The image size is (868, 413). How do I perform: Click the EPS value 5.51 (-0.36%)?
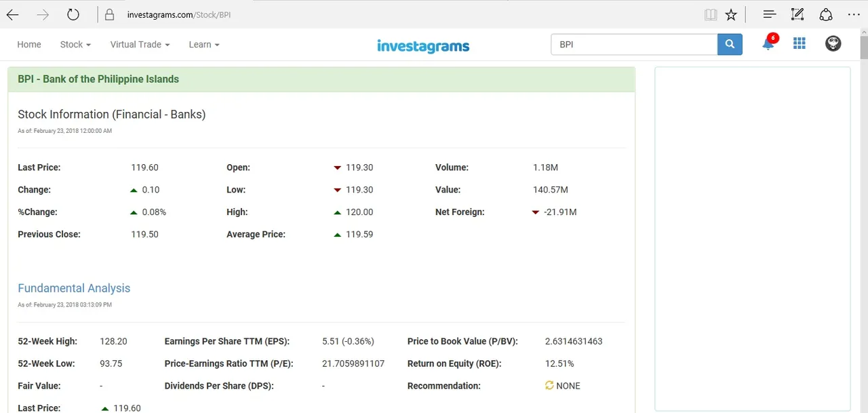click(x=348, y=341)
